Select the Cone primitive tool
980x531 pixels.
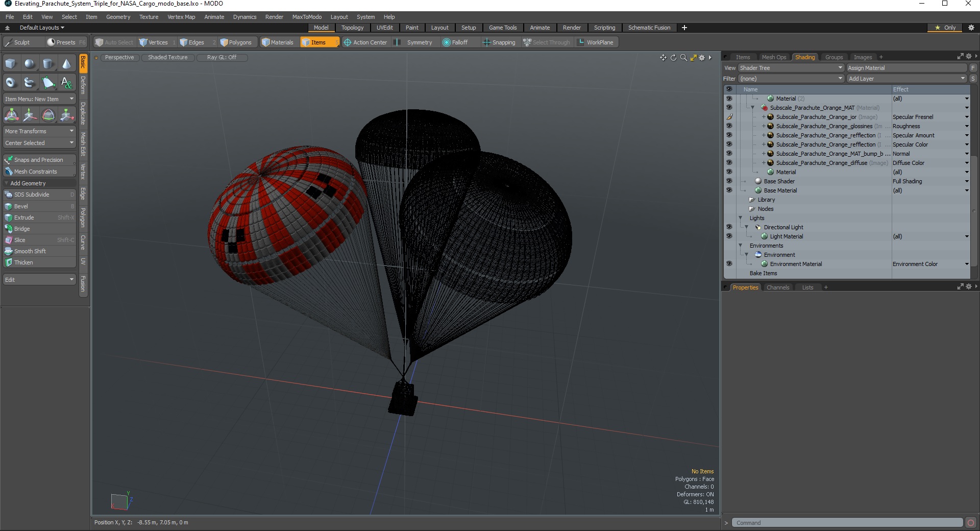tap(66, 64)
